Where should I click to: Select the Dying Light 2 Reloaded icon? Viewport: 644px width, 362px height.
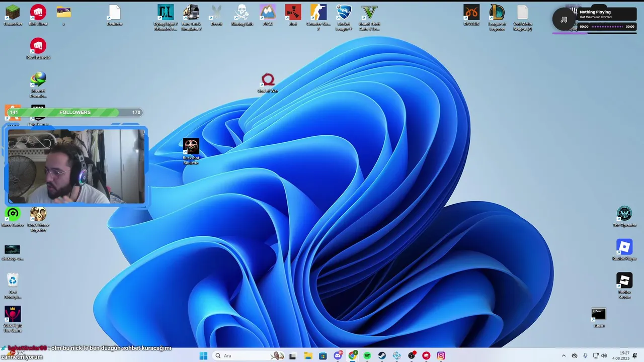coord(166,18)
